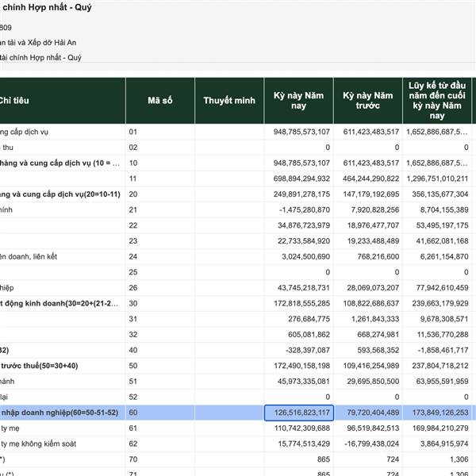This screenshot has width=476, height=476.
Task: Select value 109,416,254,989 in row 50
Action: click(x=371, y=366)
